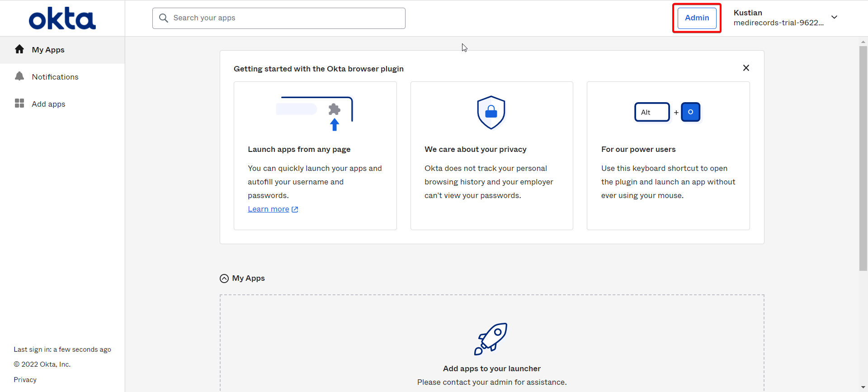This screenshot has width=868, height=392.
Task: Click the privacy shield lock icon
Action: point(491,112)
